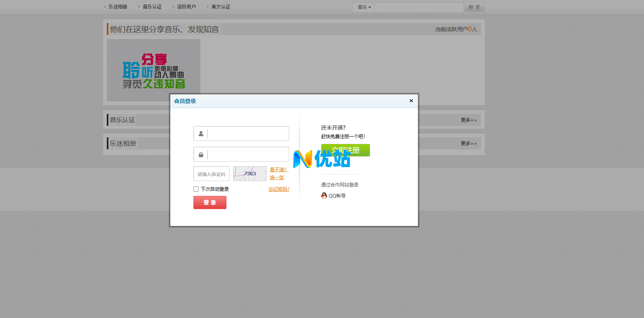The image size is (644, 318).
Task: Click the QQ penguin login icon
Action: (324, 195)
